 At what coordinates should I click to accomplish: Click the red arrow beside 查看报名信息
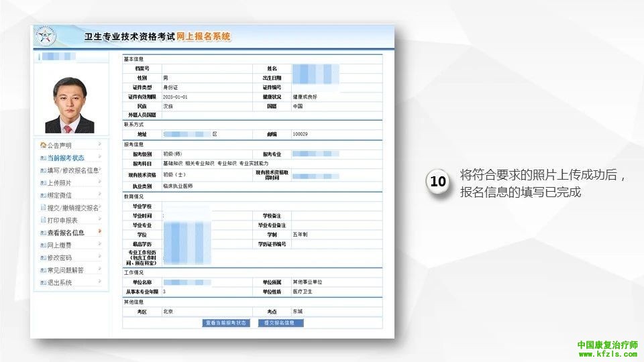99,232
